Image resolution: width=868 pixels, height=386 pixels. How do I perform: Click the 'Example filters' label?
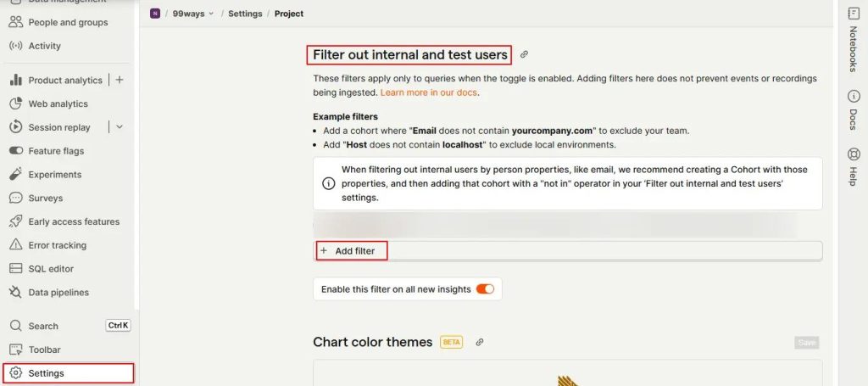(x=346, y=117)
